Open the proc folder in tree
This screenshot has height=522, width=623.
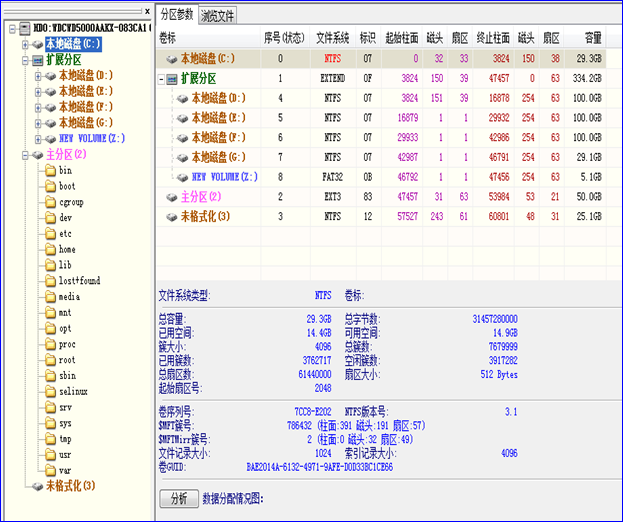tap(67, 344)
